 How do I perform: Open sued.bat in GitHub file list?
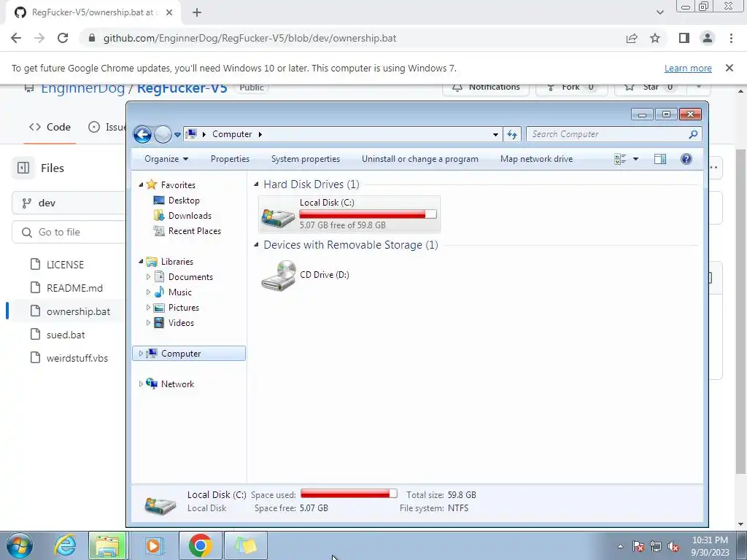[x=66, y=334]
